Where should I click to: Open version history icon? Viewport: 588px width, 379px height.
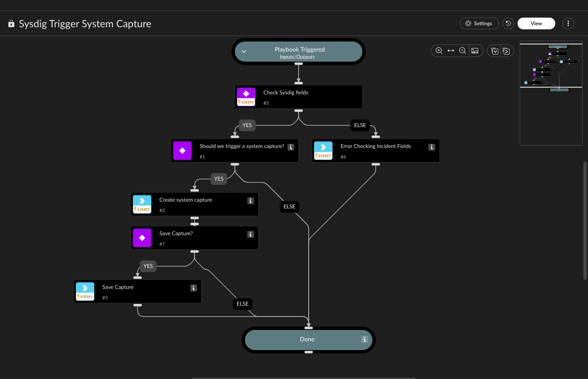(x=508, y=23)
